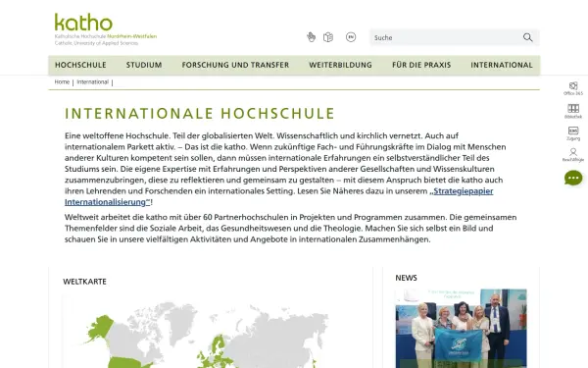The height and width of the screenshot is (368, 588).
Task: Open the green chat bubble
Action: pos(573,178)
